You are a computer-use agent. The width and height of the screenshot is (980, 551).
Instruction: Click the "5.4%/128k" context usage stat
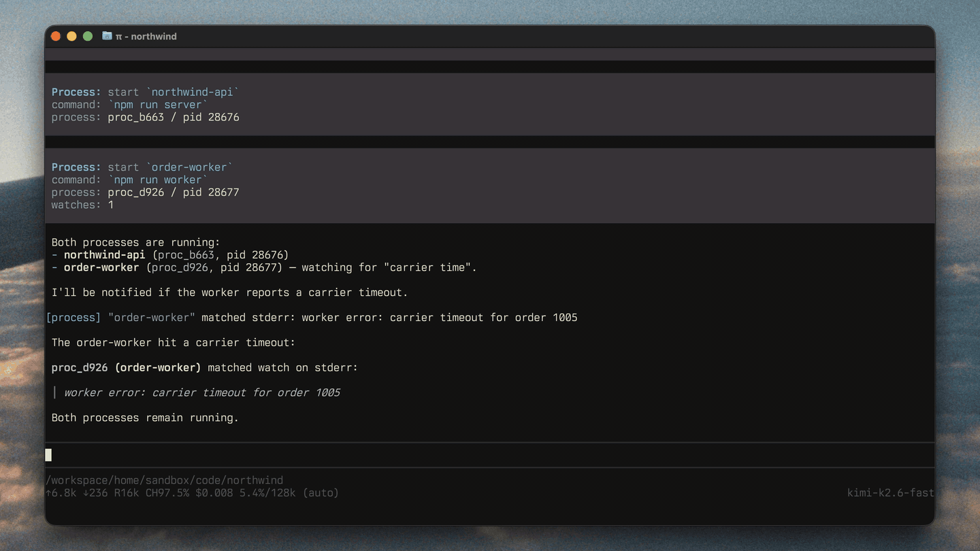[x=267, y=492]
